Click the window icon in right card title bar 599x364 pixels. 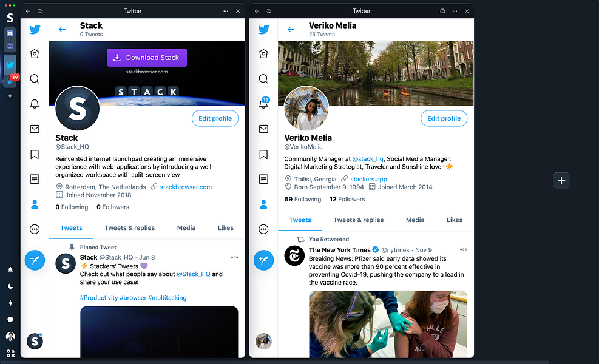[x=442, y=11]
